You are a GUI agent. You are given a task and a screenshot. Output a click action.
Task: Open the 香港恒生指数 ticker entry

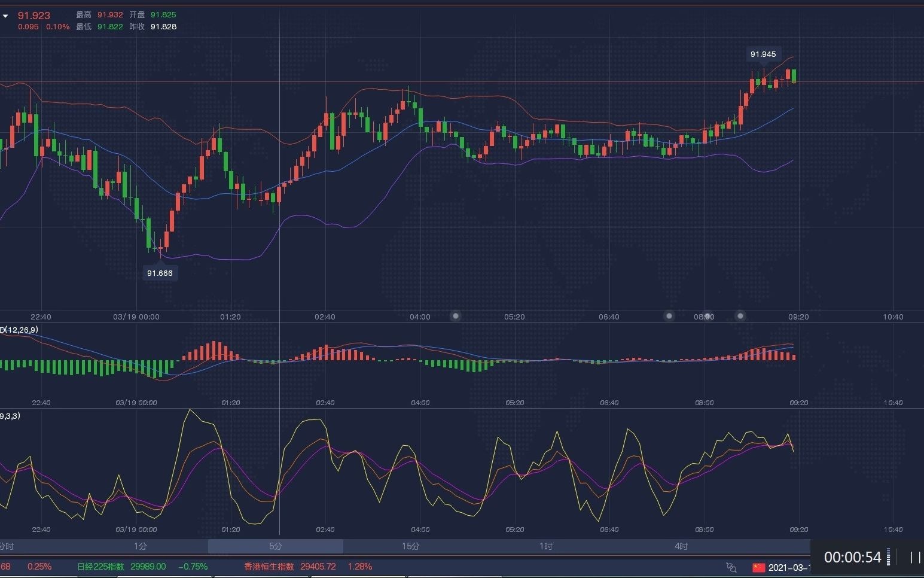pyautogui.click(x=269, y=567)
